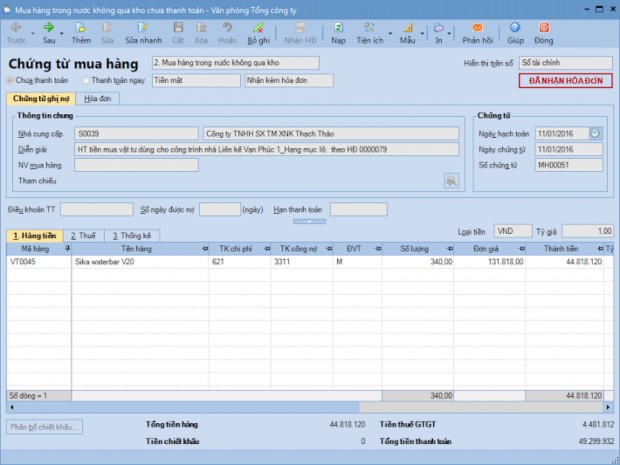Open the Giúp help icon
This screenshot has height=465, width=620.
point(515,28)
